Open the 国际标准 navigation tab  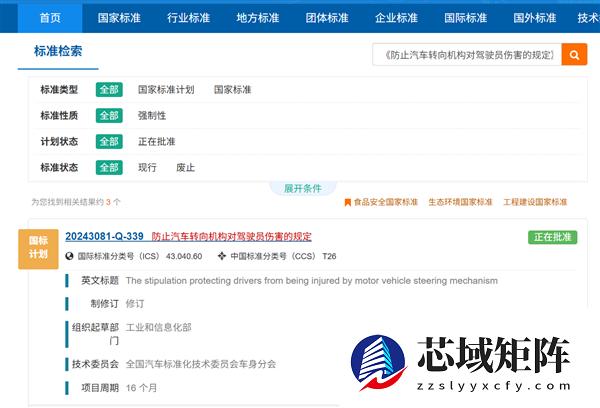coord(466,18)
